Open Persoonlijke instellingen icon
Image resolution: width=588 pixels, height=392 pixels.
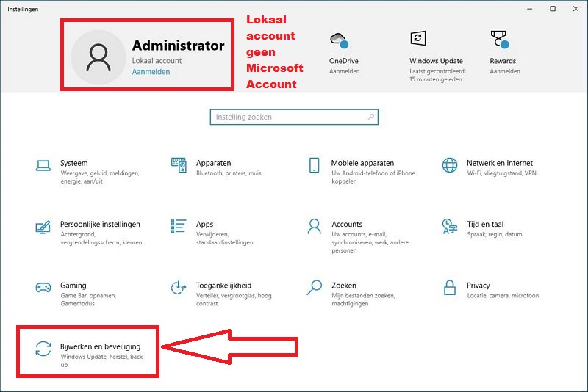click(x=43, y=226)
